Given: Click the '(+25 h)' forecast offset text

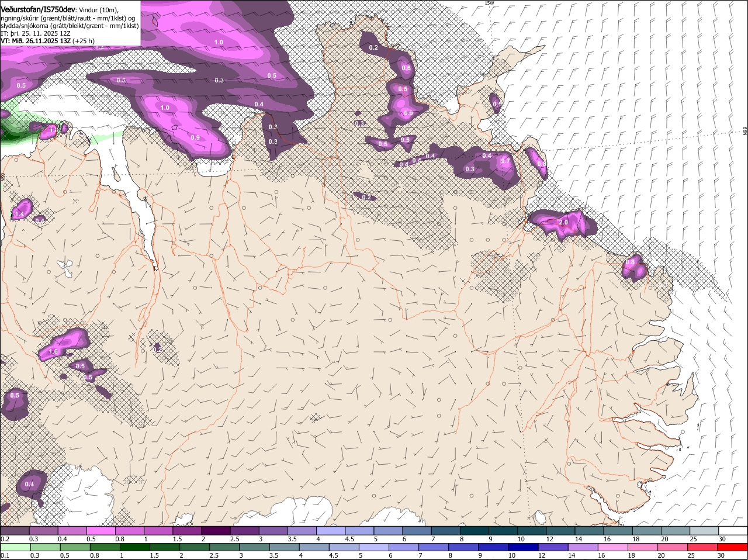Looking at the screenshot, I should point(84,41).
